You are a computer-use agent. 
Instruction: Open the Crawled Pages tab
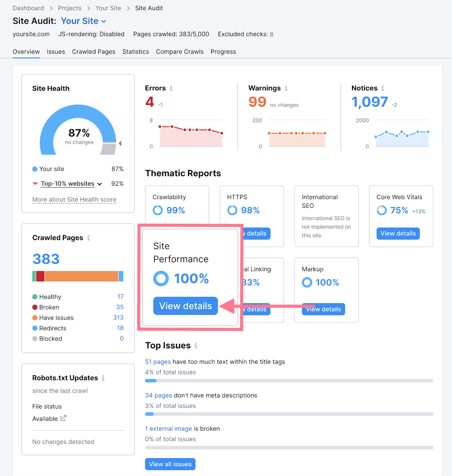pyautogui.click(x=94, y=52)
